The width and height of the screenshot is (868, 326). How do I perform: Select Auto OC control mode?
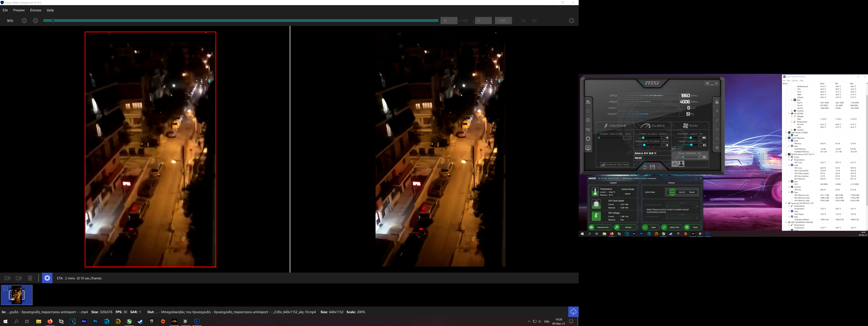point(682,192)
